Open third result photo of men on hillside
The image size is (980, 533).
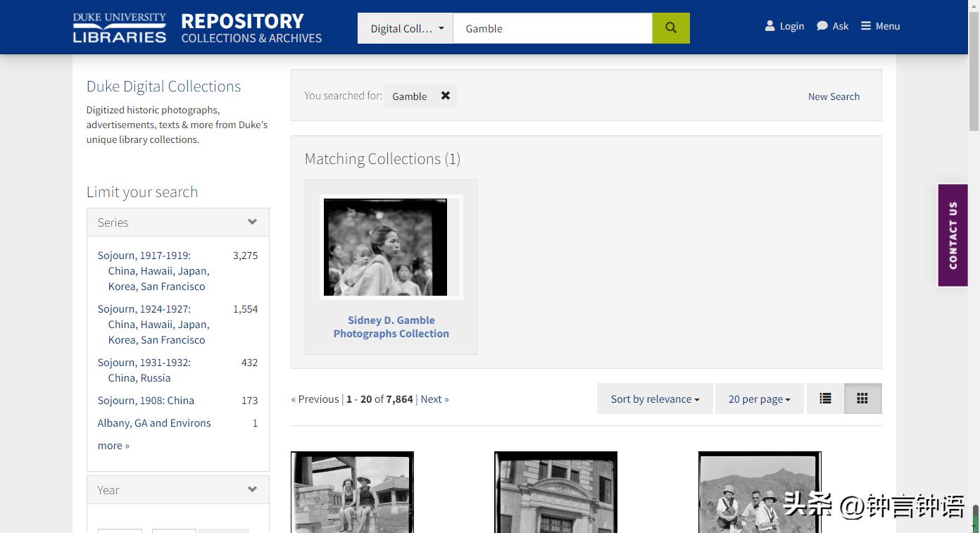[x=760, y=492]
